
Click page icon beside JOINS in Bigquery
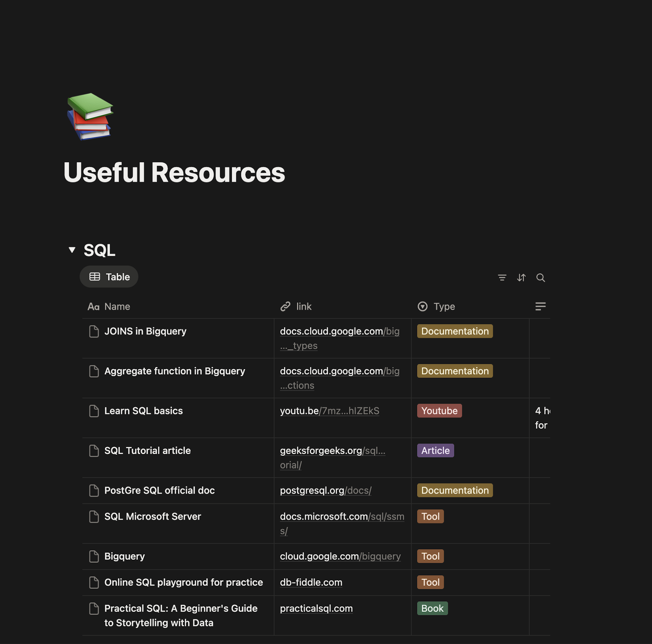tap(94, 331)
